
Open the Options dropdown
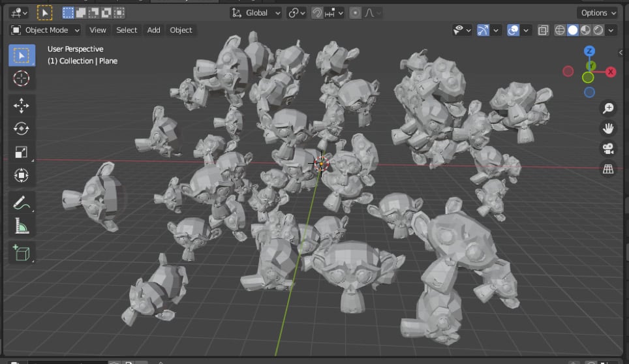pyautogui.click(x=598, y=13)
